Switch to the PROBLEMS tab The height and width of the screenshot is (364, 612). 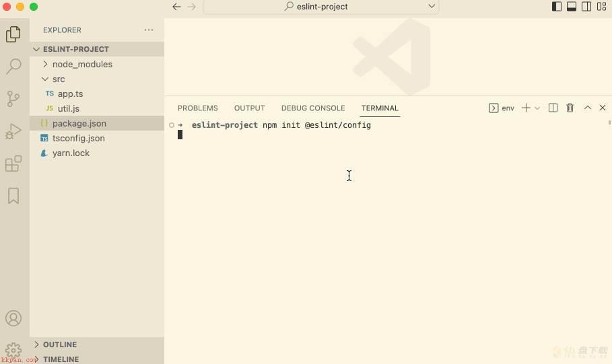(x=197, y=108)
